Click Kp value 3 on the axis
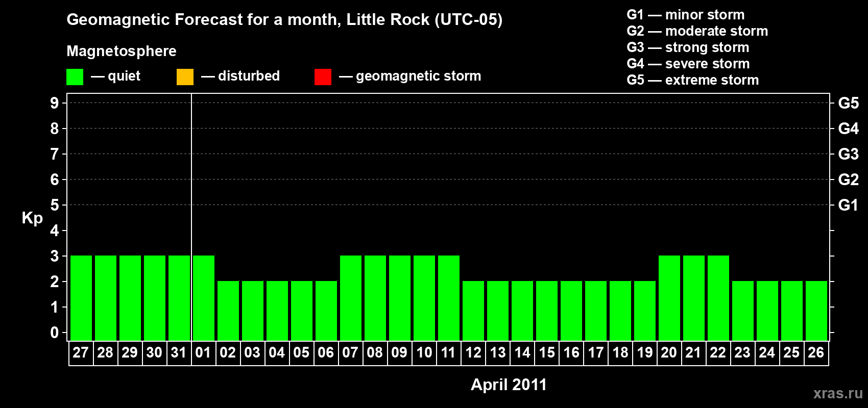868x408 pixels. (x=55, y=256)
